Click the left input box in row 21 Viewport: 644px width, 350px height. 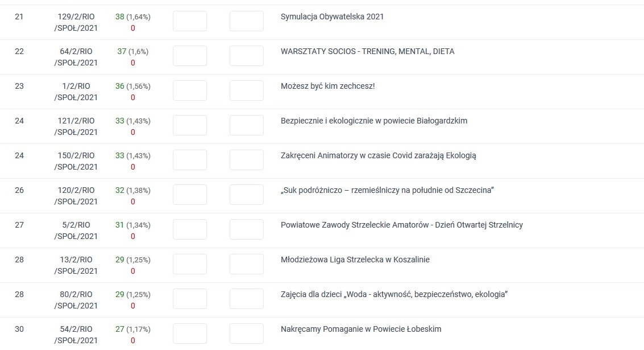pos(190,21)
